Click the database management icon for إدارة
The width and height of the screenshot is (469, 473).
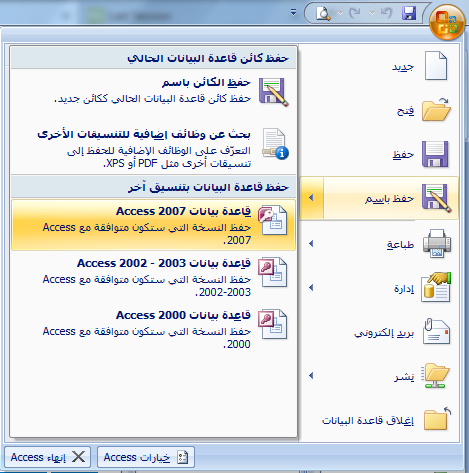click(436, 287)
